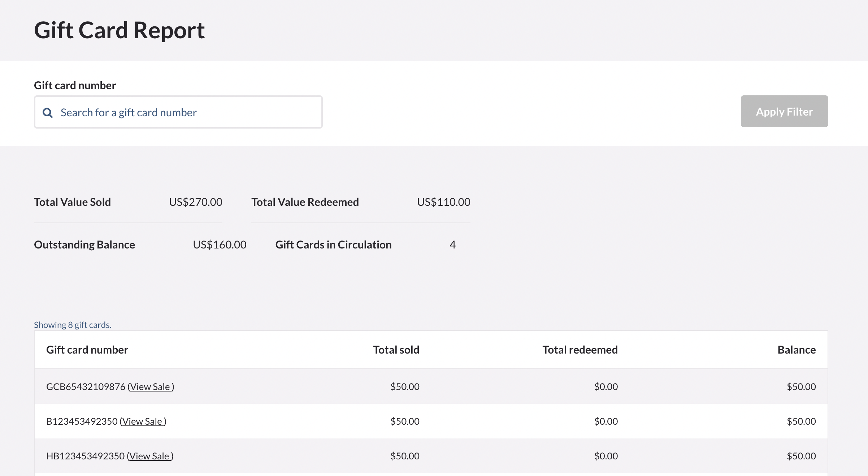This screenshot has height=476, width=868.
Task: Click the Gift Cards in Circulation count
Action: (453, 245)
